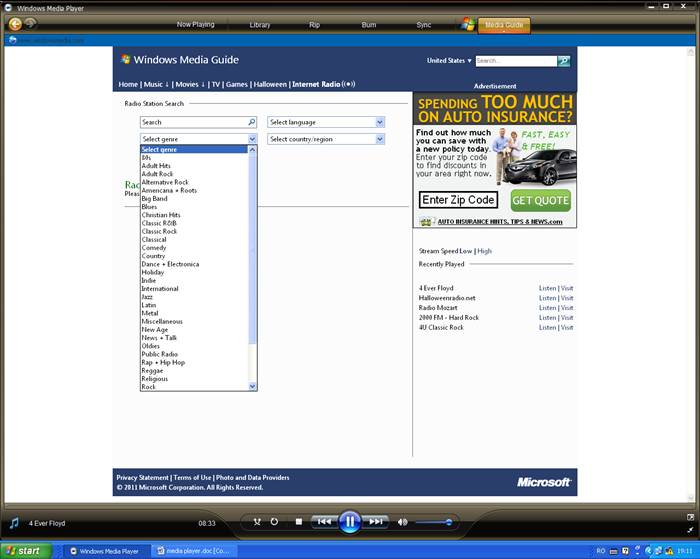Screen dimensions: 700x559
Task: Switch to the Burn tab
Action: (x=369, y=25)
